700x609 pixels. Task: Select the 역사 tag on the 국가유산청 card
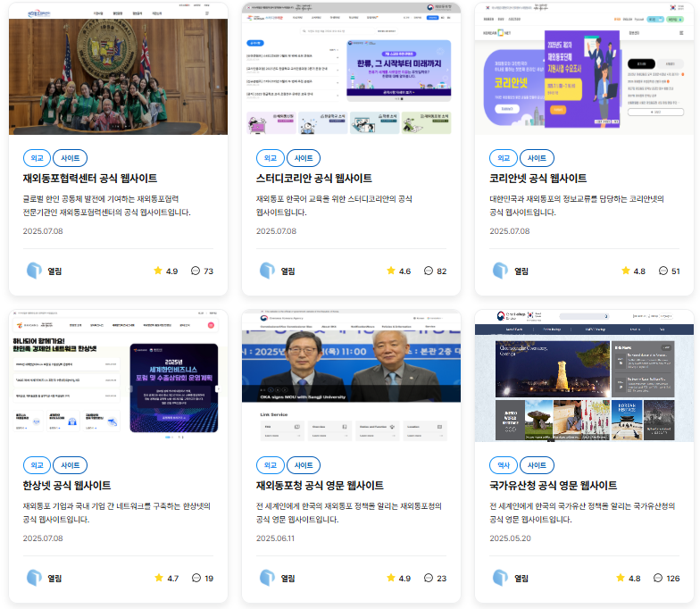coord(504,465)
